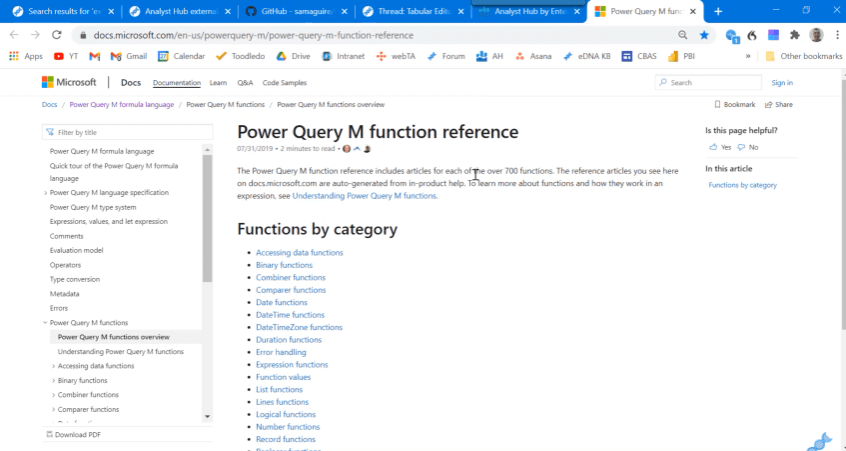Jump to Functions by category in article

[x=742, y=185]
